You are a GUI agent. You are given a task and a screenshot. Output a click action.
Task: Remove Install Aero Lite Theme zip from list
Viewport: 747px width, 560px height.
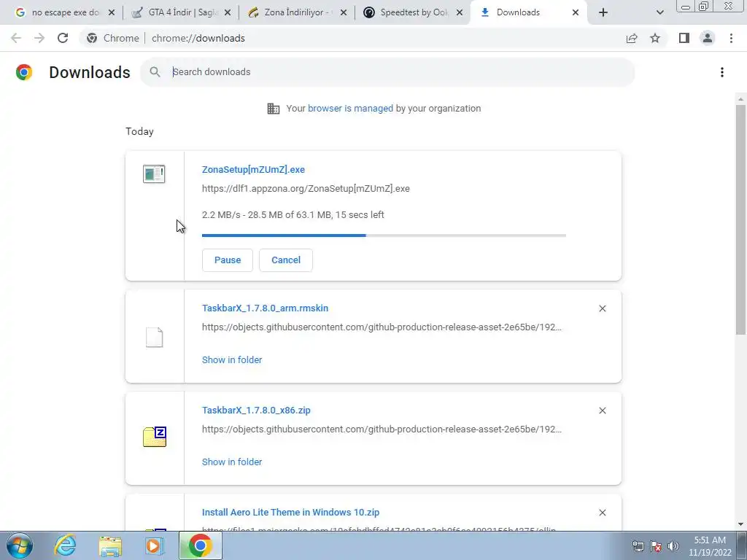point(603,513)
